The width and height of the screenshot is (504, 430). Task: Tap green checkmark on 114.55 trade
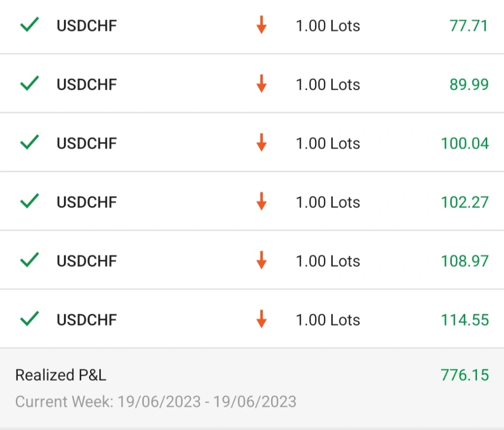[29, 319]
